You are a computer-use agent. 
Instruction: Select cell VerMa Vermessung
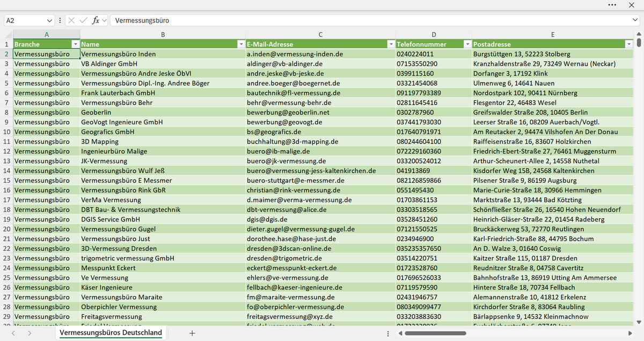point(163,200)
